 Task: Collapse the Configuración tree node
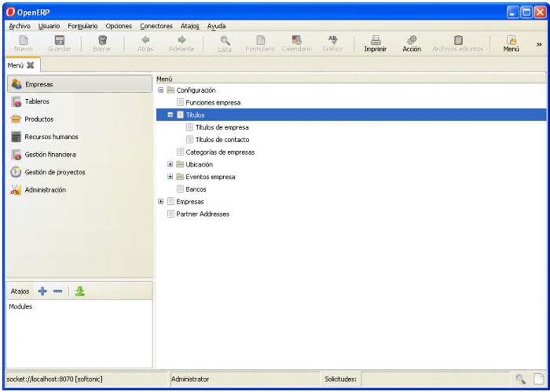(x=161, y=90)
